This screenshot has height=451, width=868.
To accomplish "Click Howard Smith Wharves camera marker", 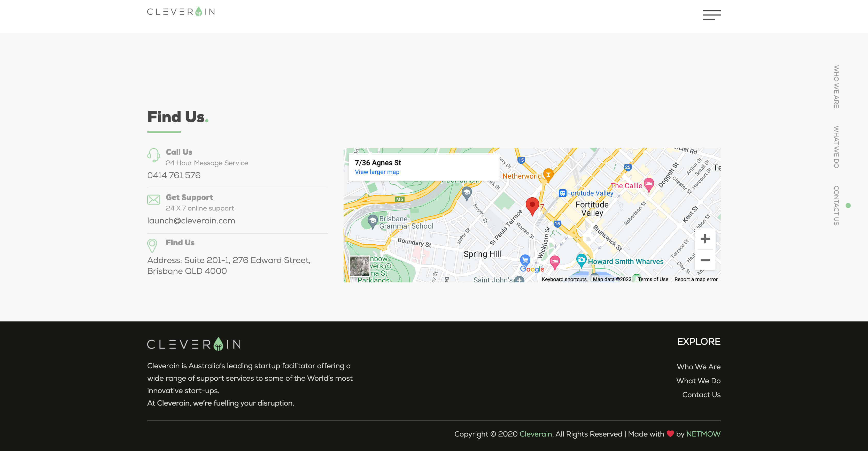I will pyautogui.click(x=581, y=260).
